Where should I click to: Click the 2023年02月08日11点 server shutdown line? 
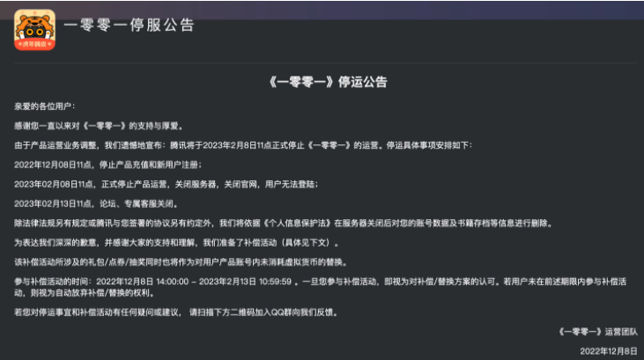[165, 184]
